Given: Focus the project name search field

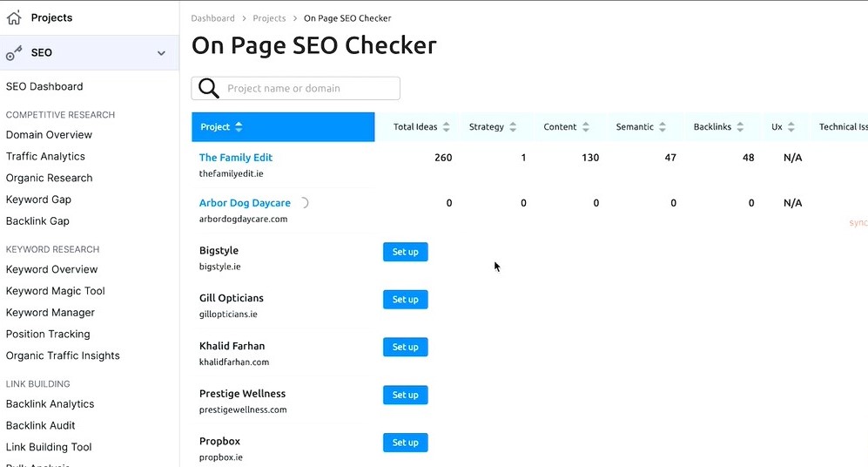Looking at the screenshot, I should 309,88.
